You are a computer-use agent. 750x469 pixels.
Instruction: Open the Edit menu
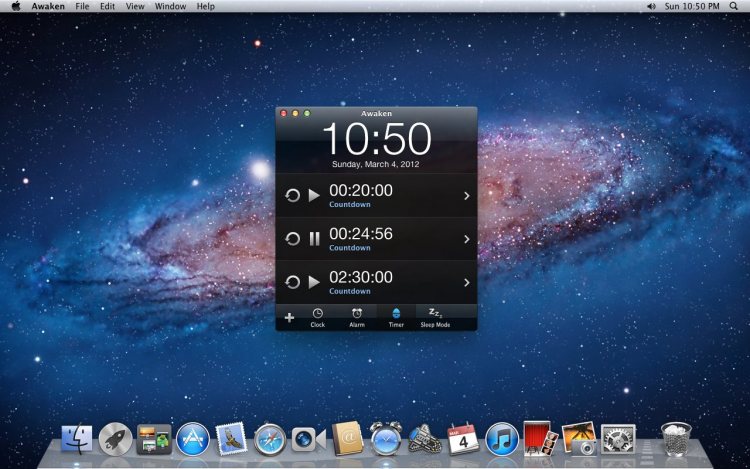coord(107,6)
